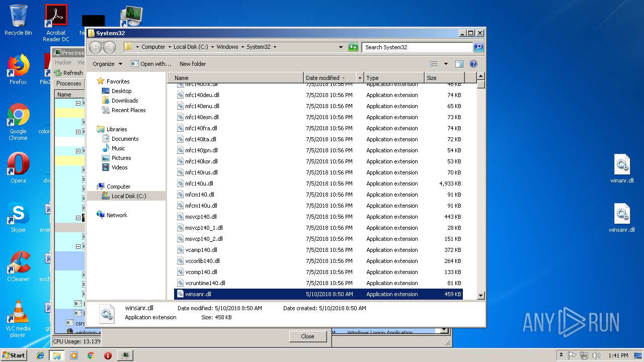
Task: Click Windows Explorer taskbar icon
Action: click(x=56, y=355)
